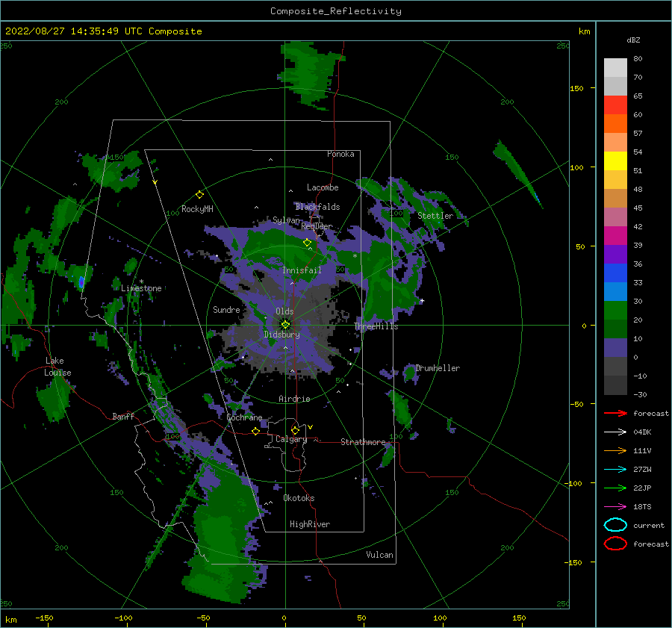Click the radar center diamond at Olds
Screen dimensions: 672x628
tap(285, 325)
